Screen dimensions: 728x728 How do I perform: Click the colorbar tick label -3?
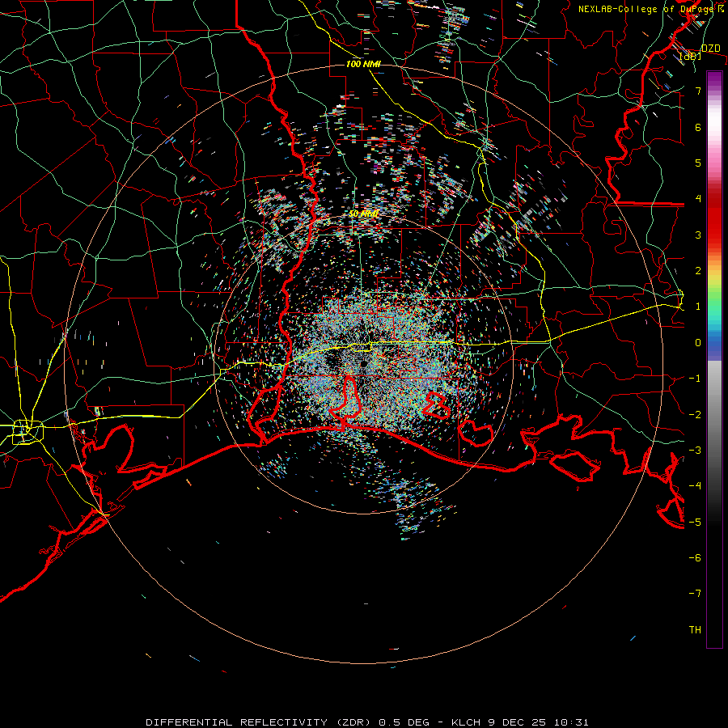click(695, 451)
